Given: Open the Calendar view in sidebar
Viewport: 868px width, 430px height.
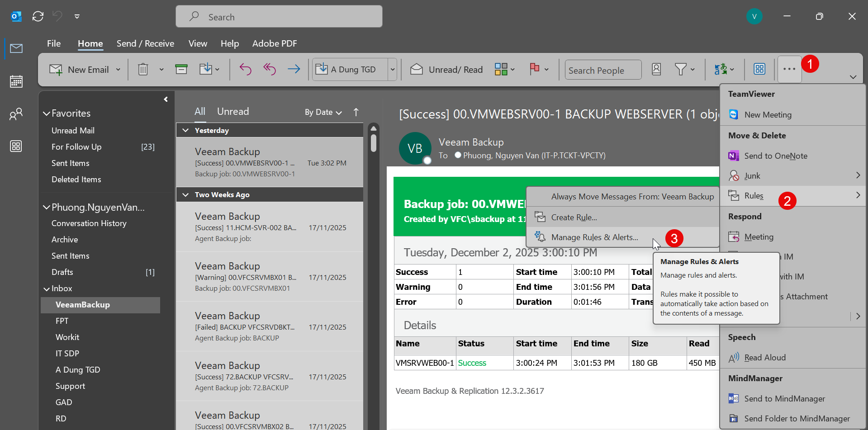Looking at the screenshot, I should [x=16, y=81].
